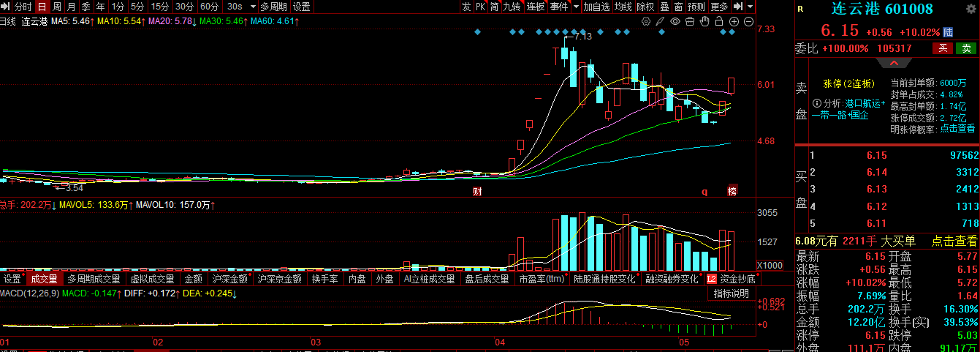Click the green 卖 sell button

tap(966, 48)
